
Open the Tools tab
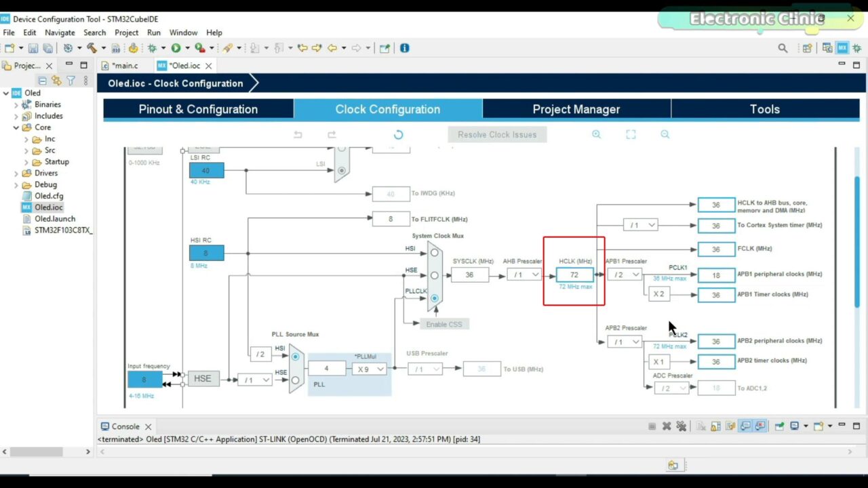coord(765,109)
